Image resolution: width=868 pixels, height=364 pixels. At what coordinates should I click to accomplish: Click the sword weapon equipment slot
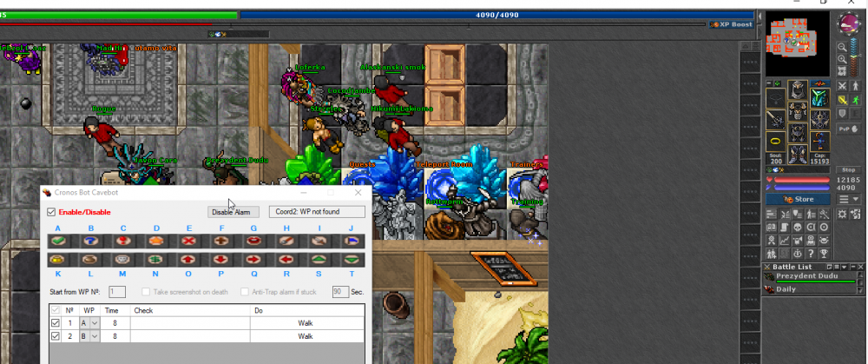(x=775, y=119)
